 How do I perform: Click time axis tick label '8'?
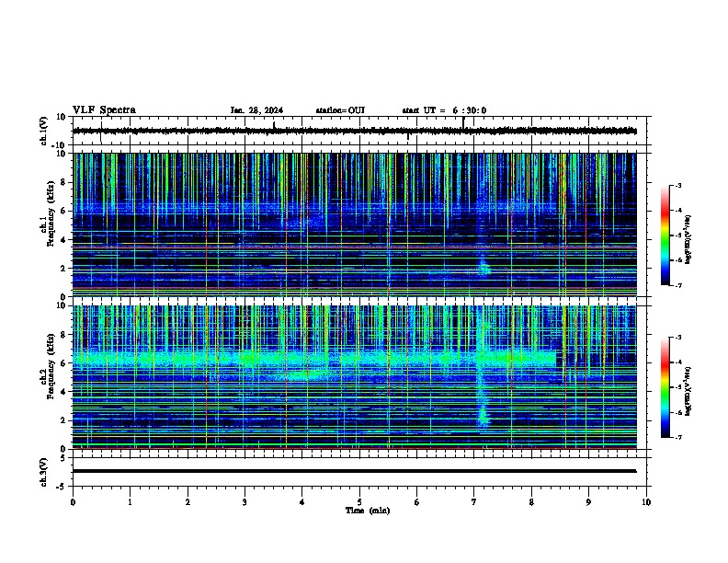[x=531, y=502]
